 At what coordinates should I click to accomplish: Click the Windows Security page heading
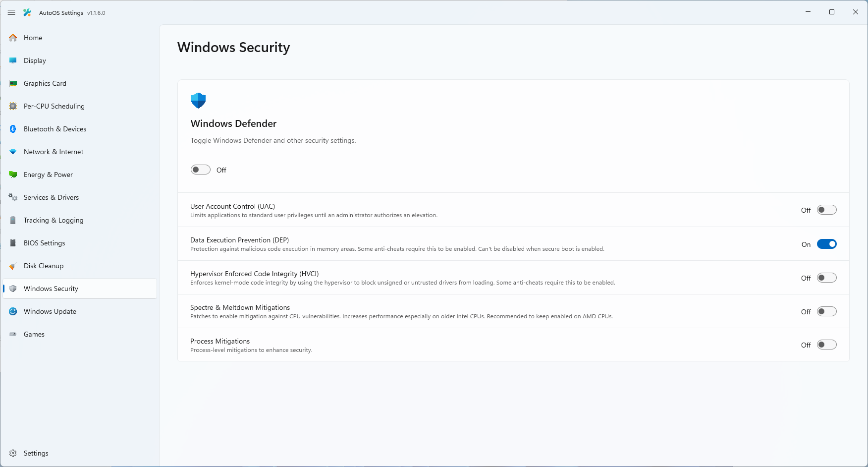(x=233, y=47)
